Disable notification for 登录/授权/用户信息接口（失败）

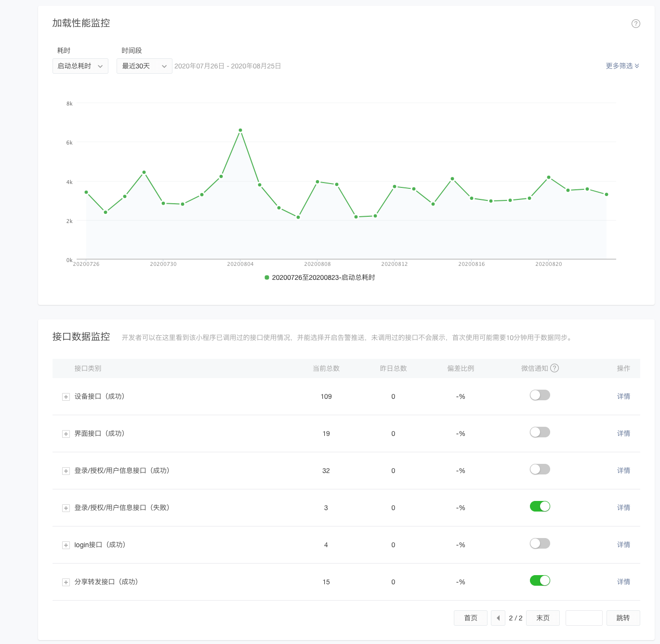tap(540, 506)
